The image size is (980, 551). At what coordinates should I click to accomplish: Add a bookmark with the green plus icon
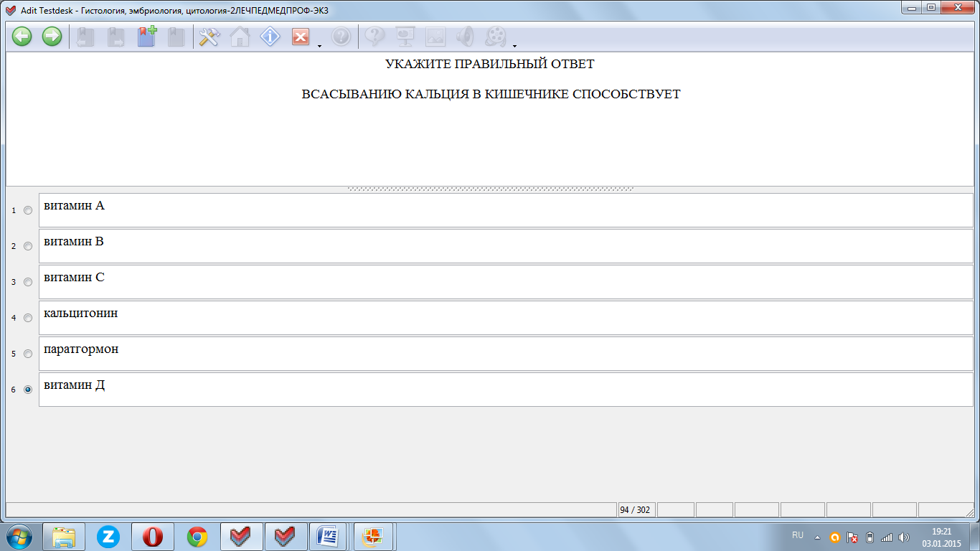tap(146, 37)
